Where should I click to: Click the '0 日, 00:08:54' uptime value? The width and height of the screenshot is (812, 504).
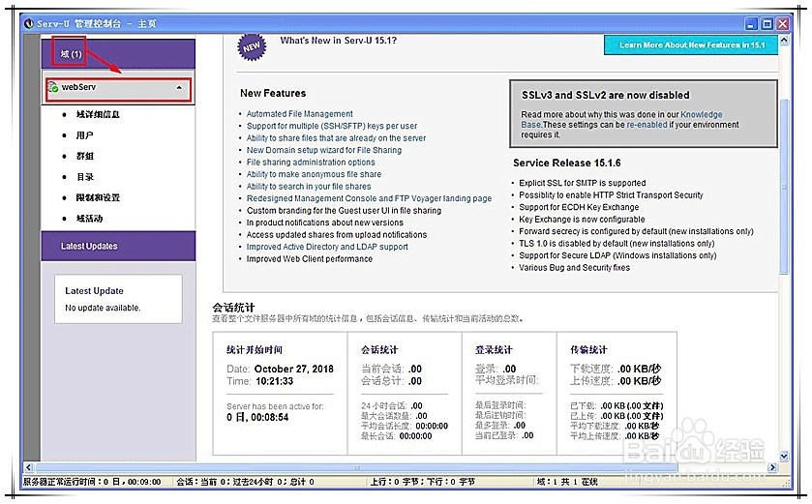257,417
